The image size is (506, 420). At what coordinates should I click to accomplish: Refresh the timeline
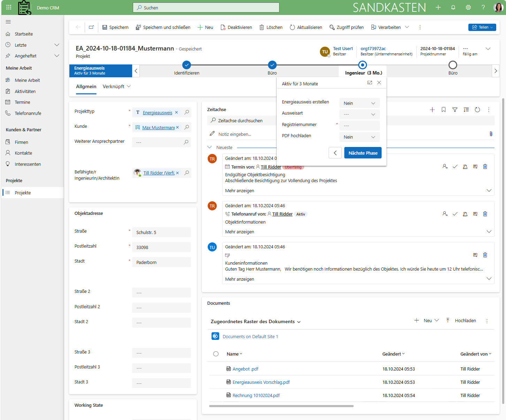pos(477,110)
